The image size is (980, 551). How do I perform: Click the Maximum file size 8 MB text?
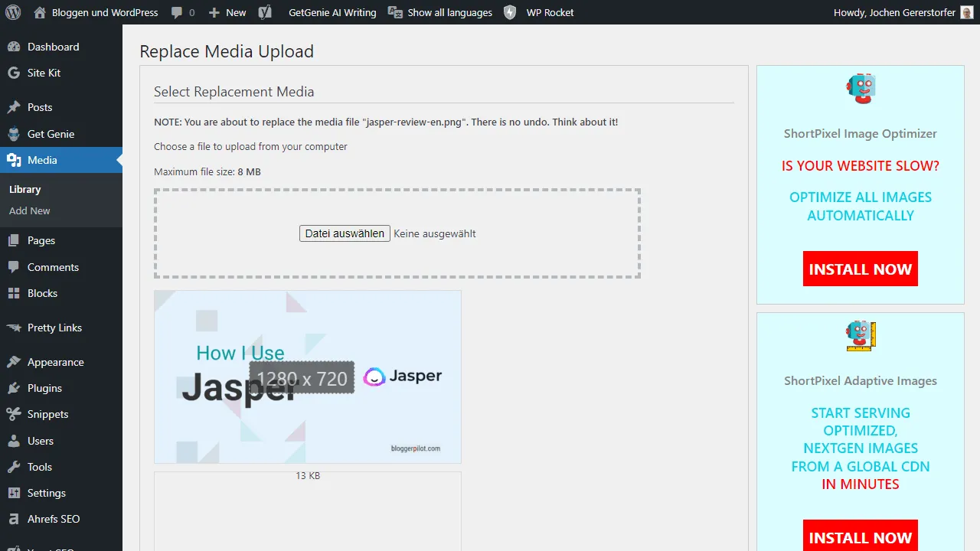coord(207,171)
